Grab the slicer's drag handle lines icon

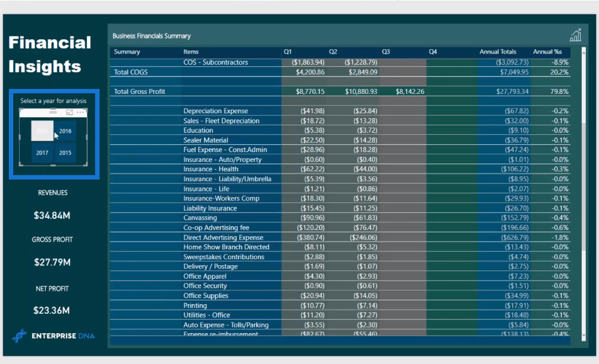53,111
